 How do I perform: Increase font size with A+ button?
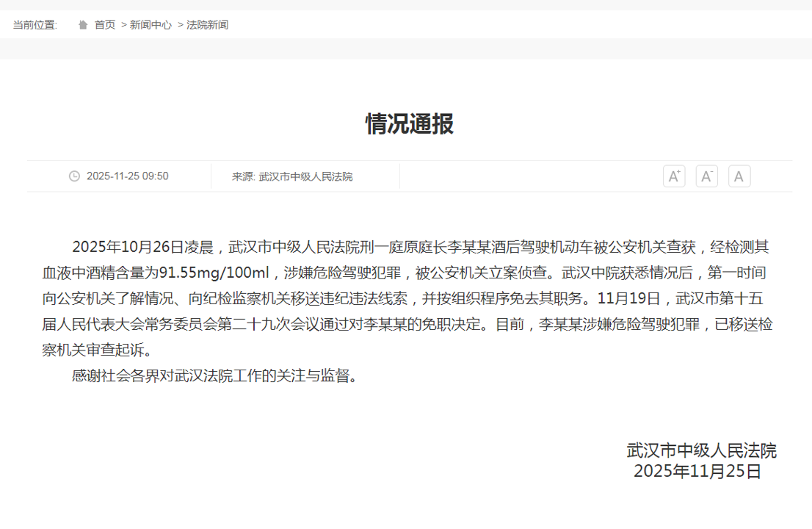click(x=673, y=176)
